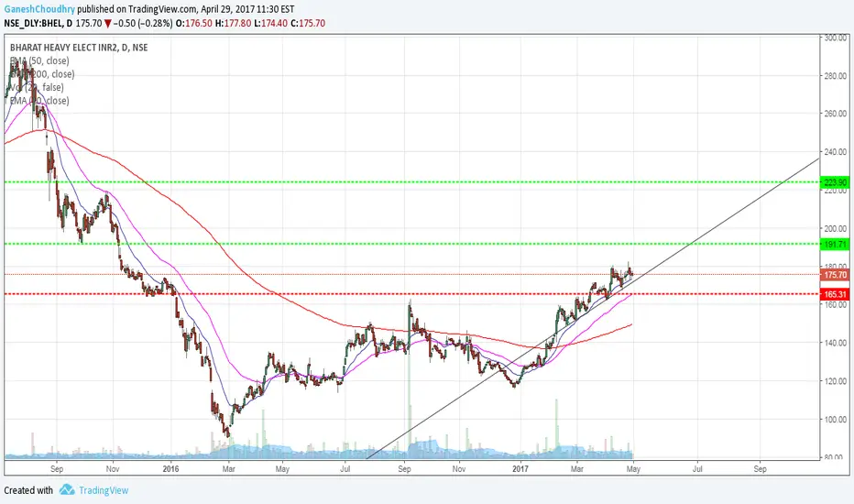
Task: Click the 'Created with' footer text
Action: pyautogui.click(x=28, y=490)
